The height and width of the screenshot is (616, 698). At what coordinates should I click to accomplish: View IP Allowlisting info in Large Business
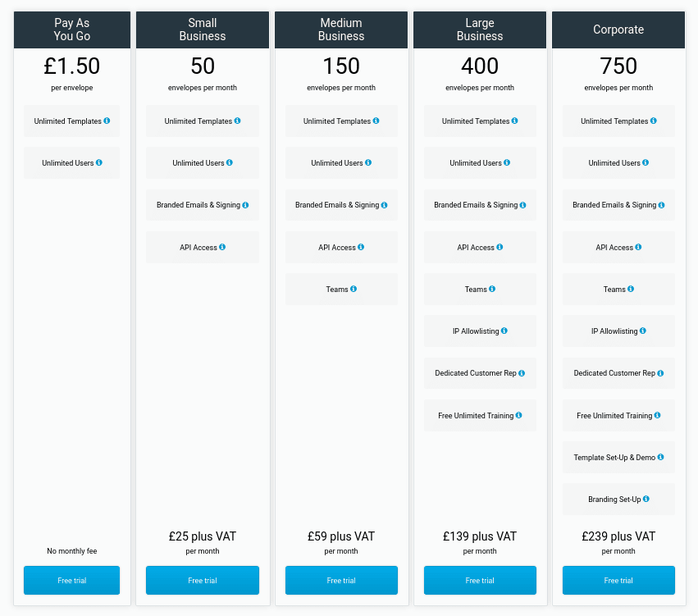504,331
